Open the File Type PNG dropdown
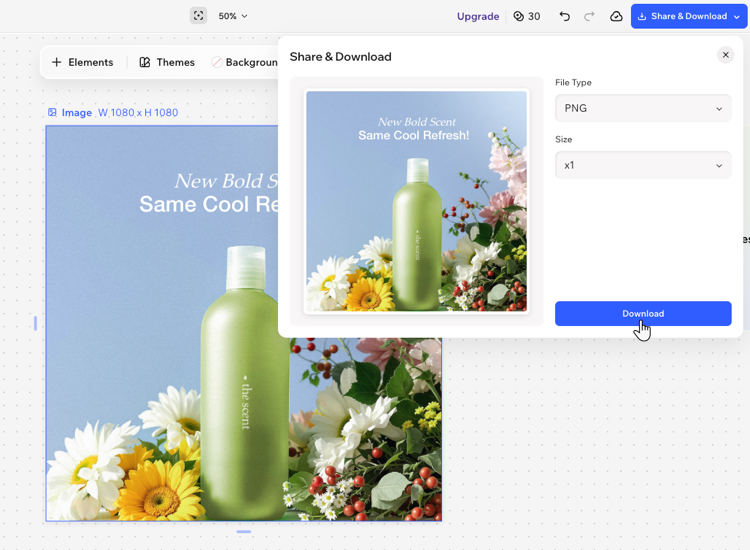This screenshot has height=550, width=750. pyautogui.click(x=643, y=108)
